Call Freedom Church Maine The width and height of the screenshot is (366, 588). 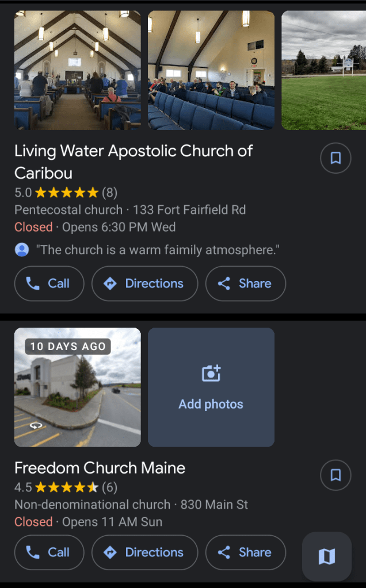tap(49, 552)
